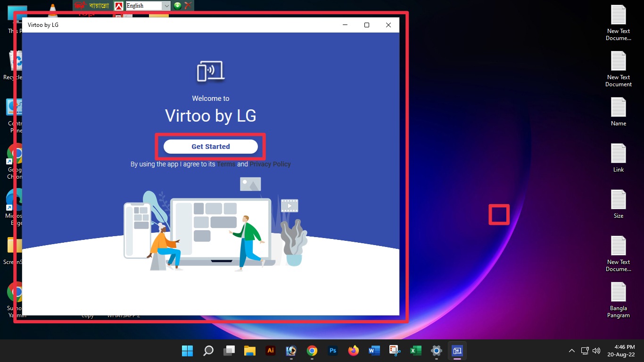Click the green arrow button in Bijoy toolbar
The height and width of the screenshot is (362, 644).
click(178, 6)
